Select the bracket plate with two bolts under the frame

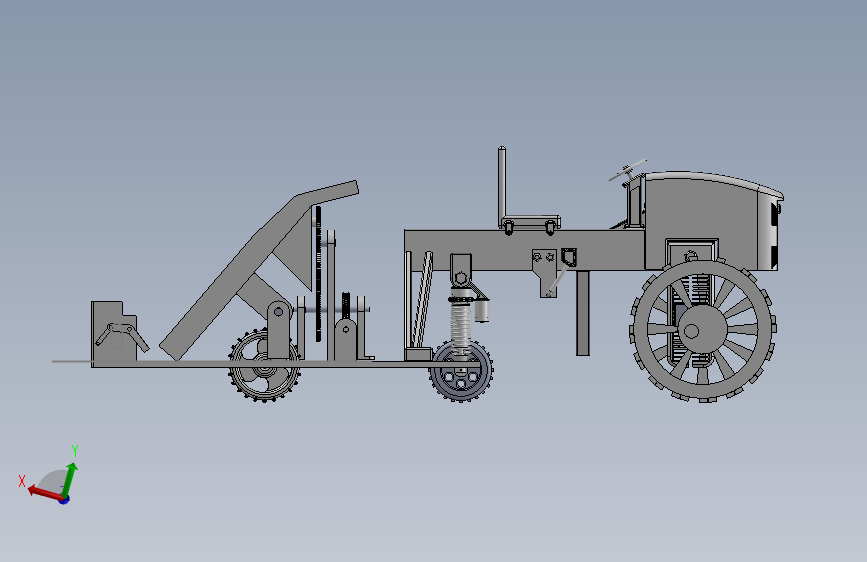tap(545, 273)
